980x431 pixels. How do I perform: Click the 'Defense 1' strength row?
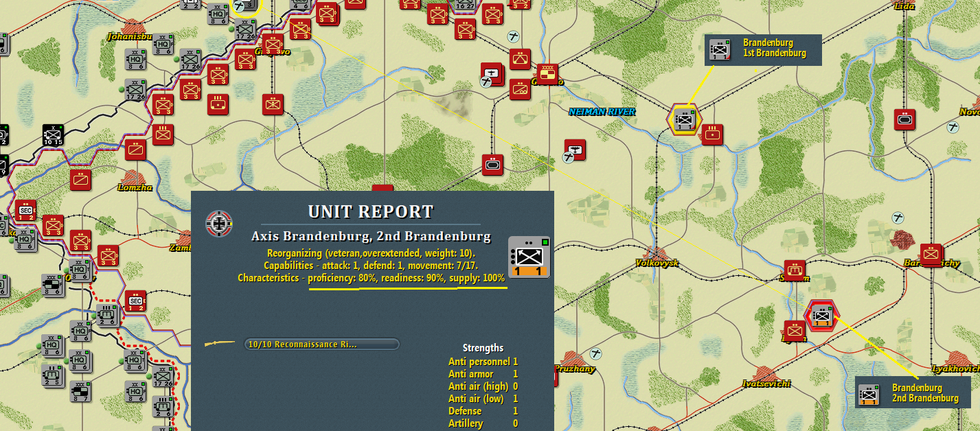point(483,411)
